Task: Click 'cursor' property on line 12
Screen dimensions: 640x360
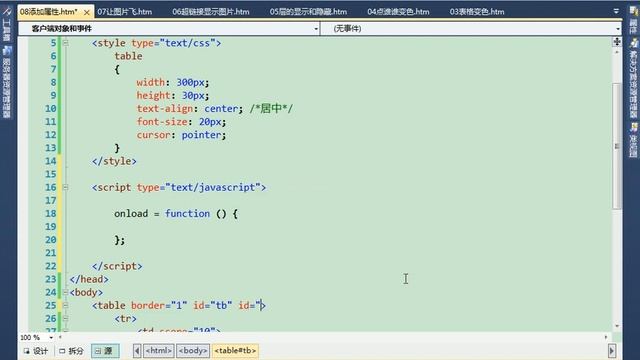Action: coord(153,135)
